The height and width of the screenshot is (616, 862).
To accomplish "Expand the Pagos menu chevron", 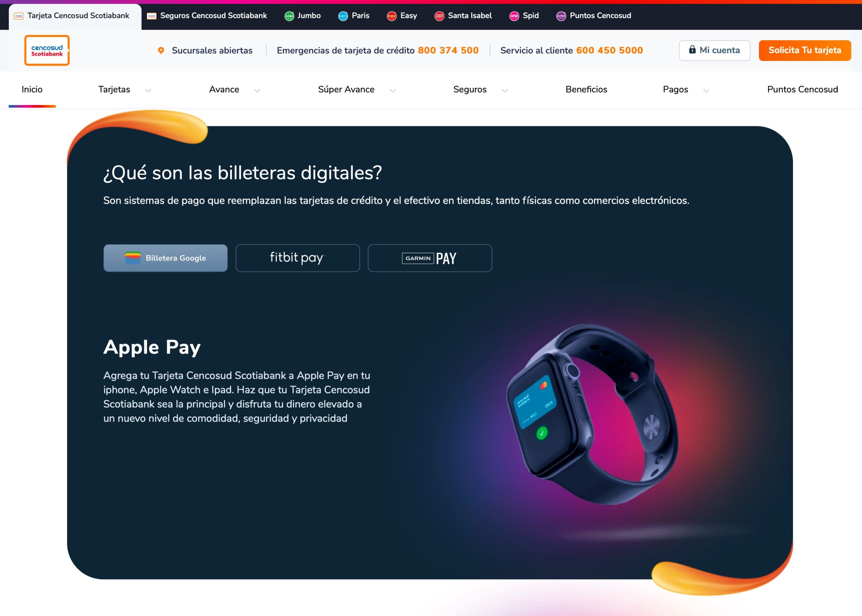I will click(706, 90).
